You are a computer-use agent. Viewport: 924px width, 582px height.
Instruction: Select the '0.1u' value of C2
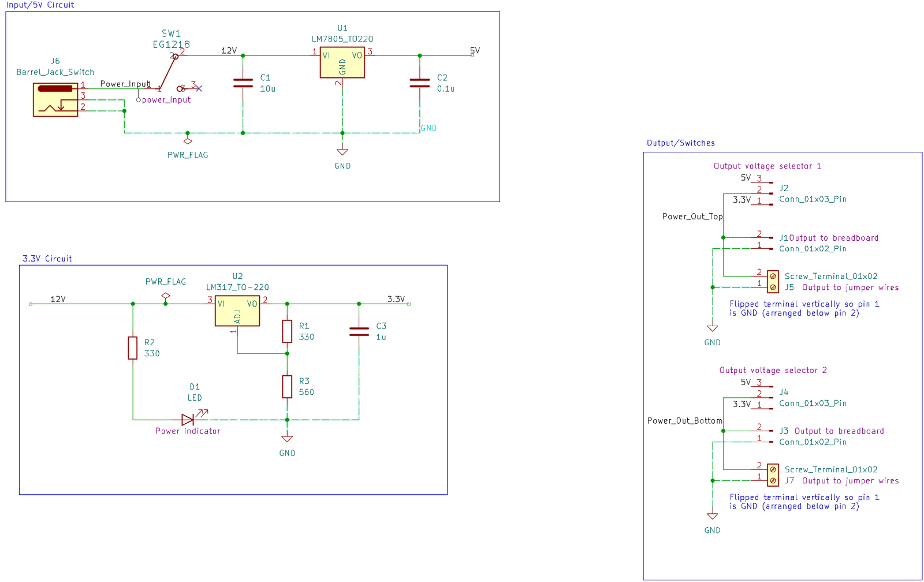click(446, 89)
